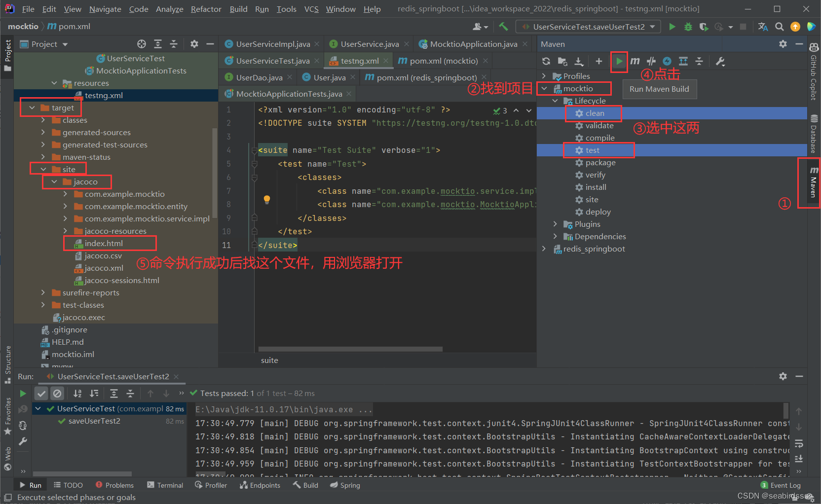Click the orange IDE update icon
This screenshot has height=504, width=821.
click(795, 27)
